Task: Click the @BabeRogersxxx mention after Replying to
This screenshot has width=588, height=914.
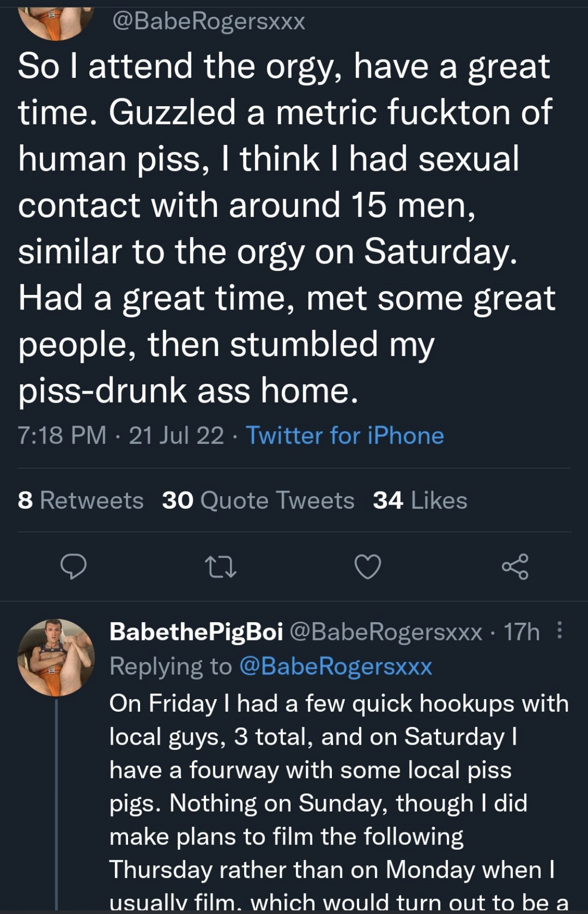Action: (336, 667)
